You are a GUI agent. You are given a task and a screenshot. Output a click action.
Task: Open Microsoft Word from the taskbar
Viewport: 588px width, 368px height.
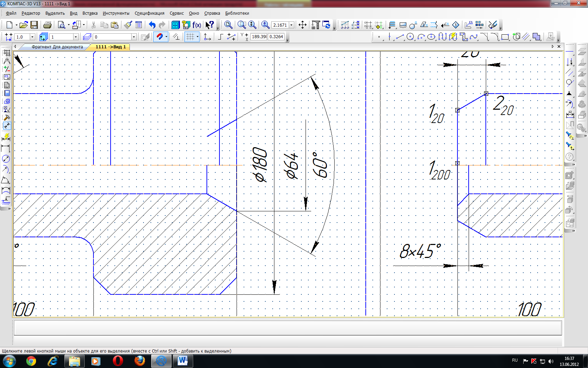pos(182,361)
